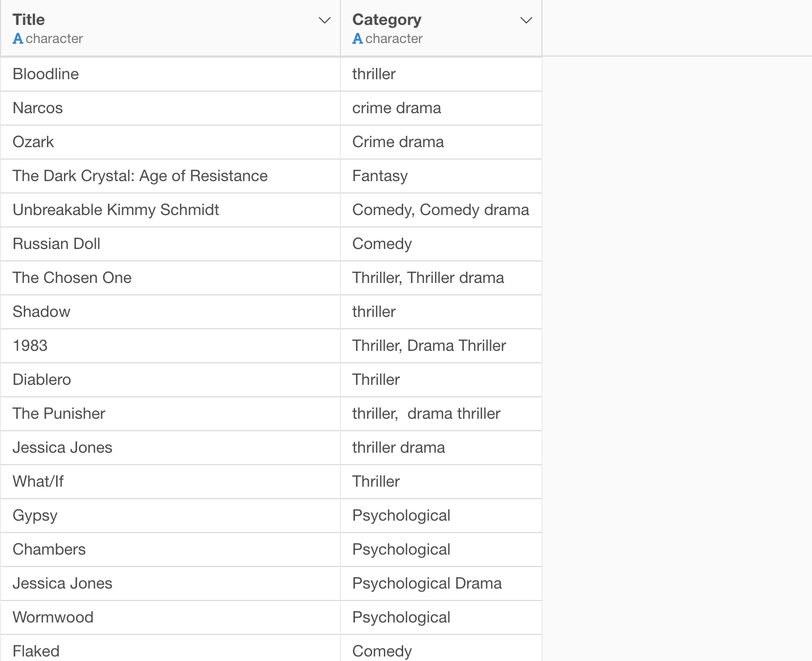
Task: Click the Fantasy category cell
Action: coord(441,176)
